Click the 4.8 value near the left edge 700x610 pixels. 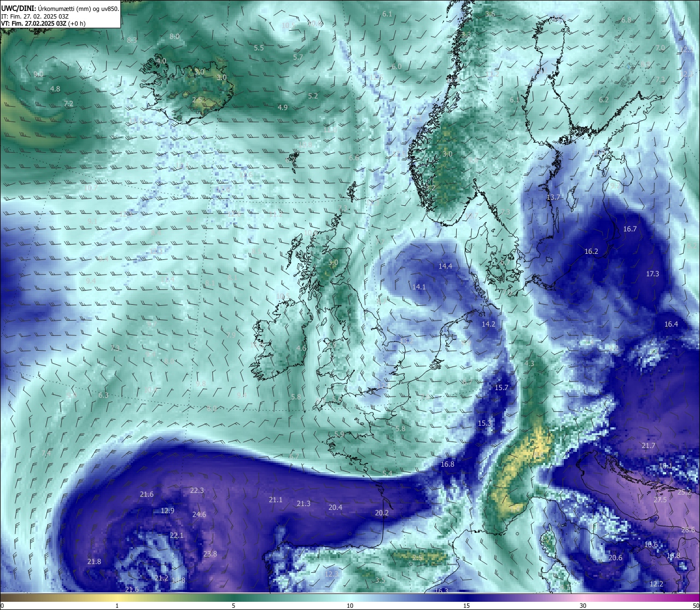[55, 89]
